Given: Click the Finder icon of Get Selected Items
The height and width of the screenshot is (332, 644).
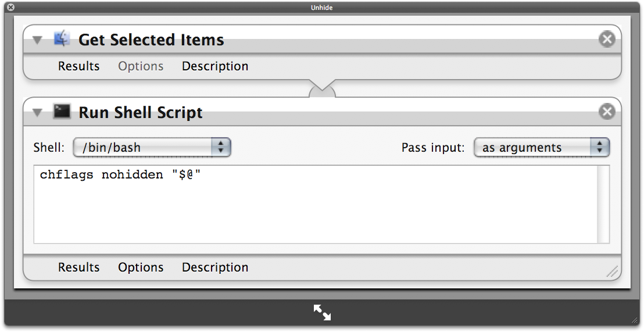Looking at the screenshot, I should click(x=62, y=39).
